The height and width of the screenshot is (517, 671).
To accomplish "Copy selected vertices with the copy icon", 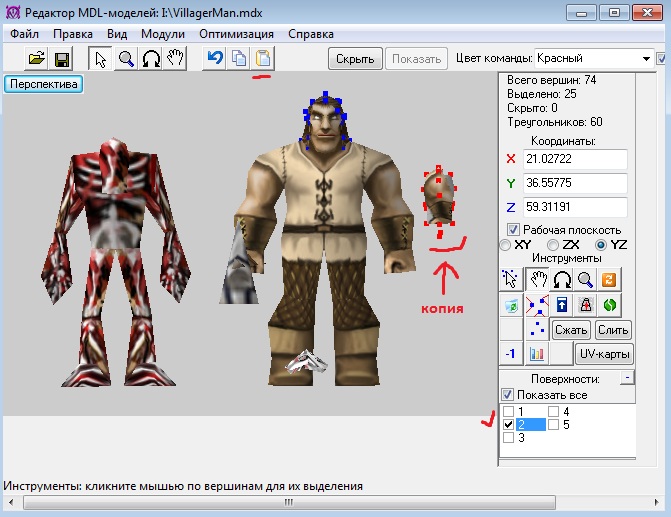I will pos(239,58).
